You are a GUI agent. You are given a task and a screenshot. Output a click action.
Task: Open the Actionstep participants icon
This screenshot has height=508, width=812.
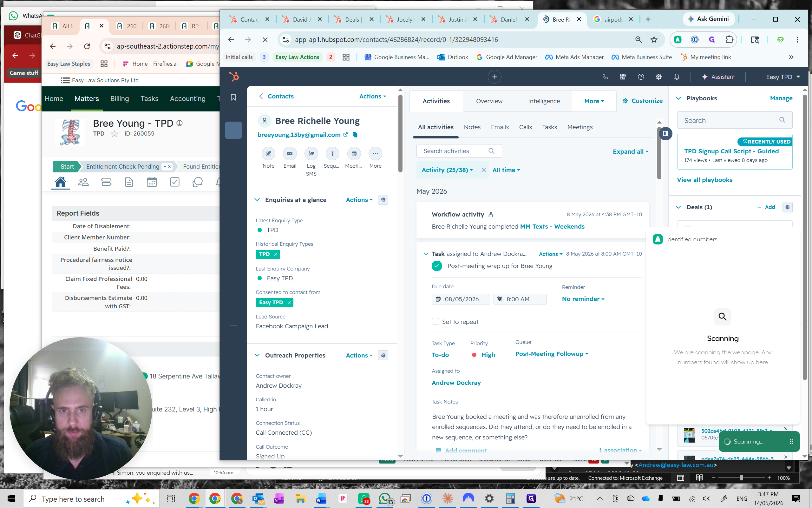tap(83, 182)
